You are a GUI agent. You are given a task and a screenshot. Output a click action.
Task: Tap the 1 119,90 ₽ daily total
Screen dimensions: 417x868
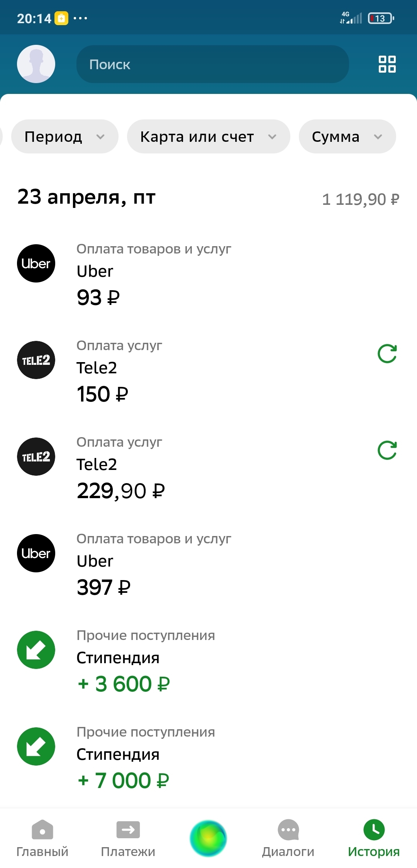(x=360, y=199)
